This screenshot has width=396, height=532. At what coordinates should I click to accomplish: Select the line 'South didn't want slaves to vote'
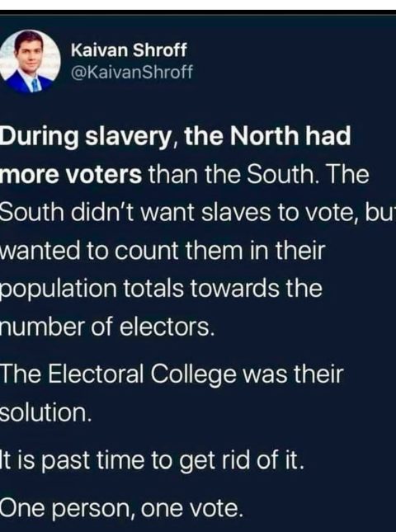tap(179, 213)
